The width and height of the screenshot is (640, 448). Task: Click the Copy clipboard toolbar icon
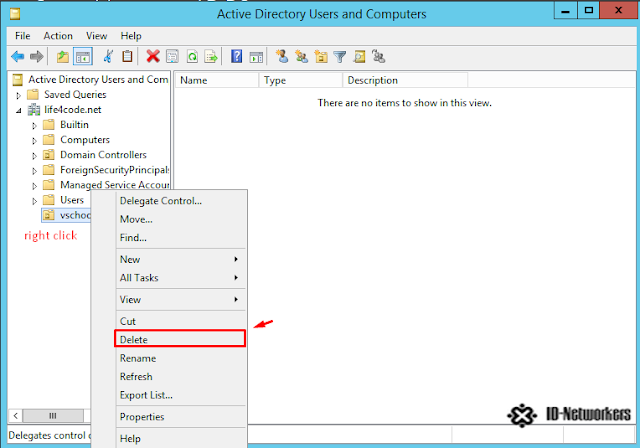(x=127, y=56)
